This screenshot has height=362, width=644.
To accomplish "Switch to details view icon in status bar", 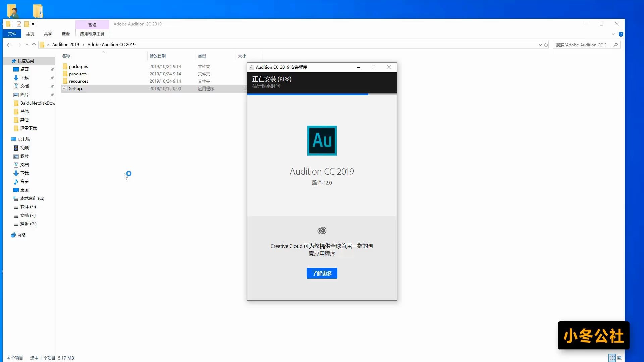I will tap(612, 358).
